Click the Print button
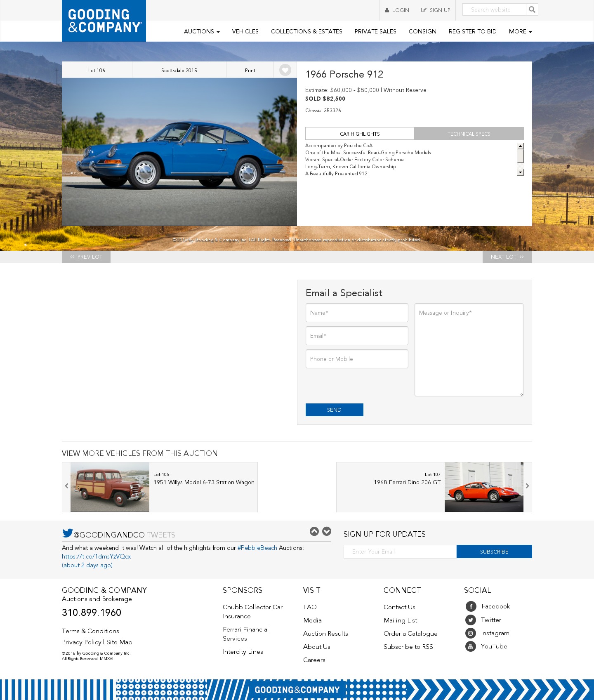The height and width of the screenshot is (700, 594). (x=250, y=70)
